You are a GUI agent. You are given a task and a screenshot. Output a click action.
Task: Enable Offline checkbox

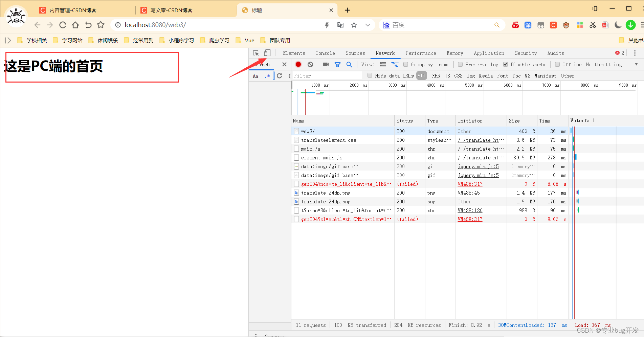[557, 64]
